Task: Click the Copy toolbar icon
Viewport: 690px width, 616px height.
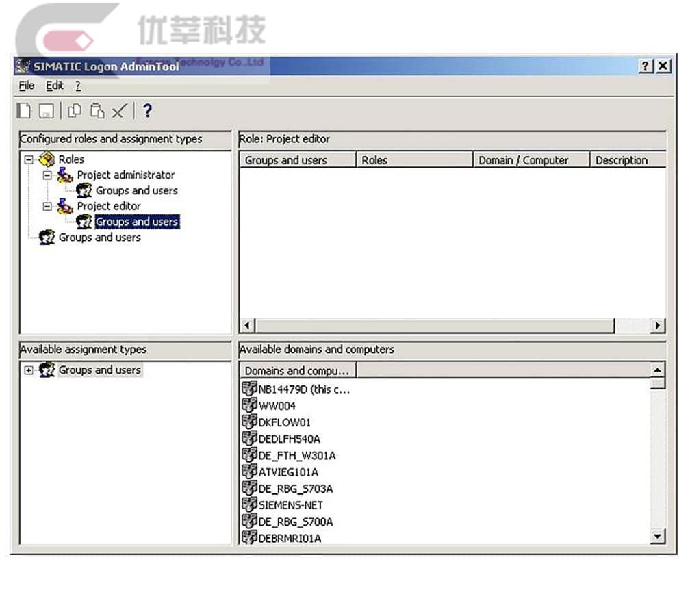Action: [x=75, y=111]
